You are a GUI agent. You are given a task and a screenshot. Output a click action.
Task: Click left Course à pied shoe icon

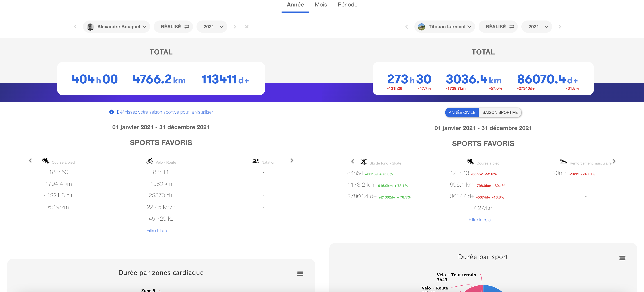tap(46, 161)
